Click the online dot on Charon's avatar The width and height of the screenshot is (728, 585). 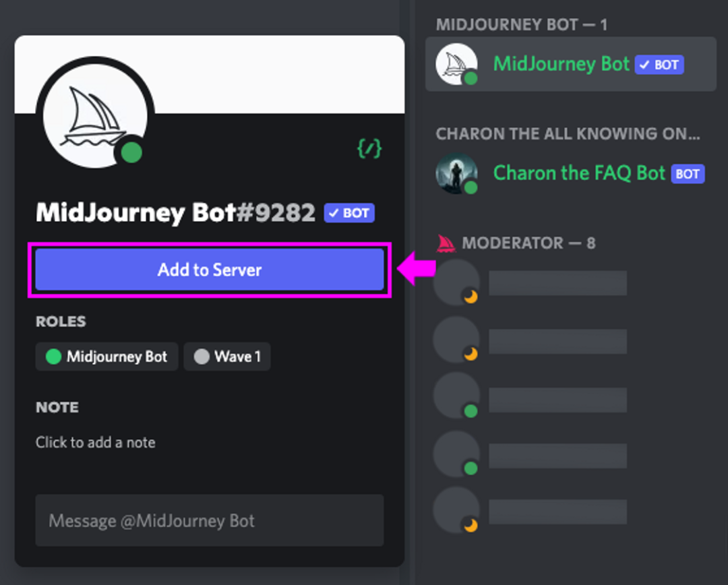pos(470,187)
